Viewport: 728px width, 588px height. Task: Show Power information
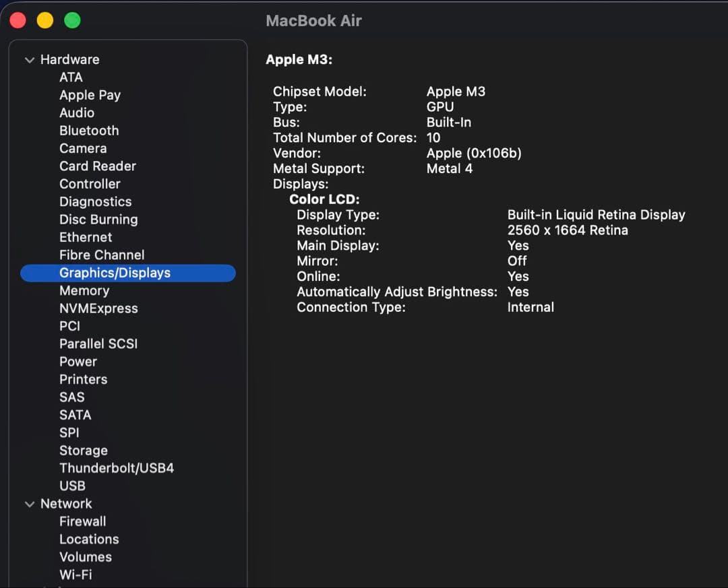[x=78, y=362]
